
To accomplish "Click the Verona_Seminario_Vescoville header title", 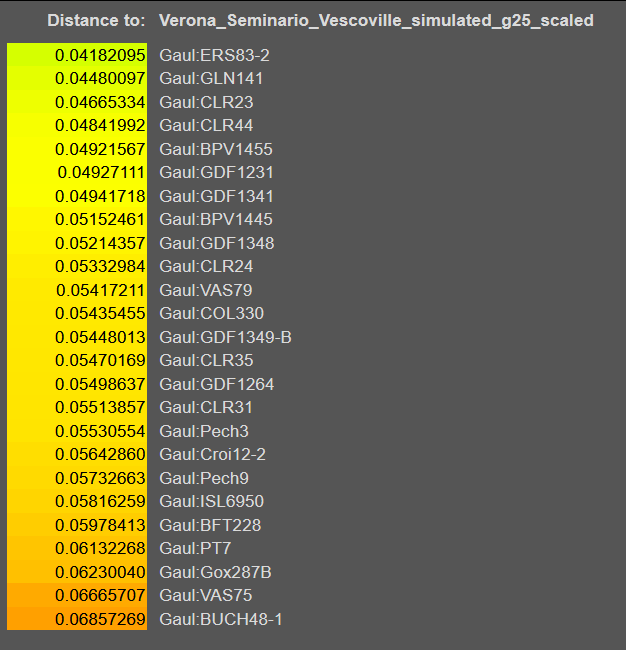I will pos(376,20).
